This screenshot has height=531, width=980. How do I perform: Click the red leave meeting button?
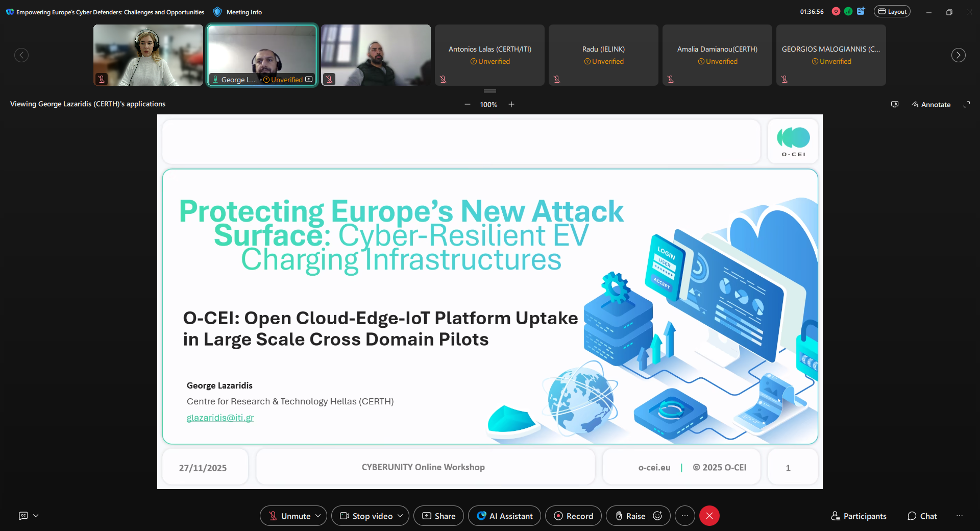pyautogui.click(x=709, y=516)
